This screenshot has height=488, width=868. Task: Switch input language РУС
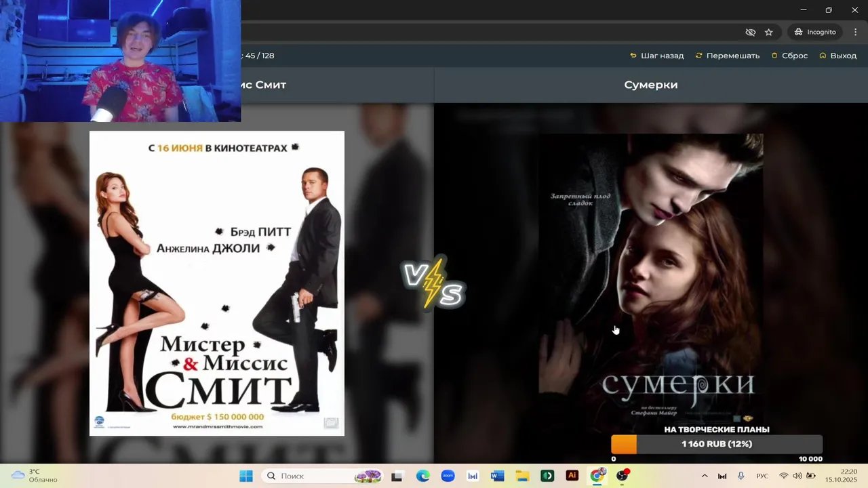point(762,476)
